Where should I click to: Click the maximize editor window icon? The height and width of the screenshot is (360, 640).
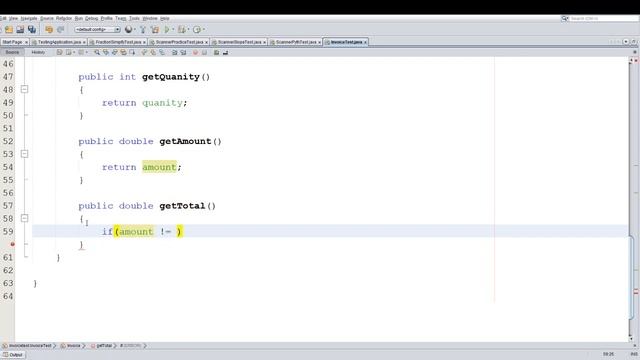point(633,42)
